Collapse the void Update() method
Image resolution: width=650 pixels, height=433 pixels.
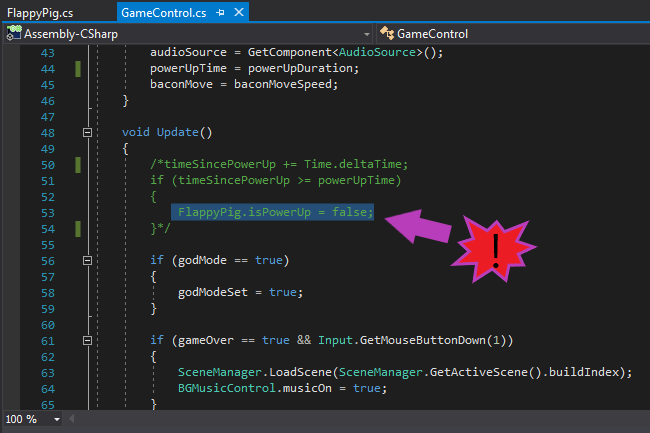pos(87,133)
